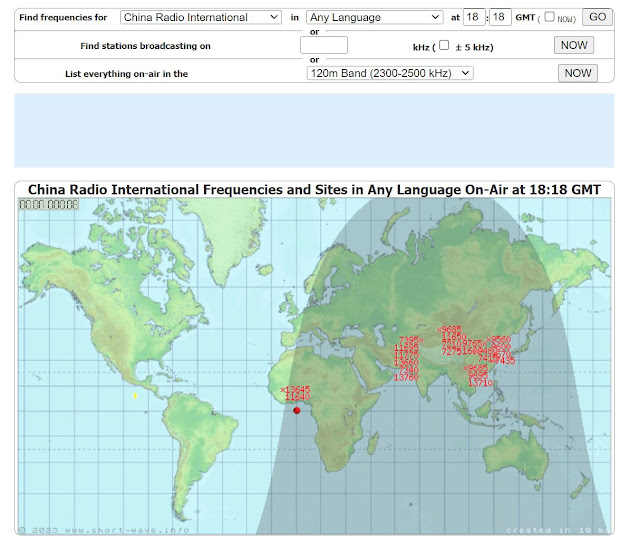Click the kHz frequency input box
Viewport: 640px width, 536px height.
point(324,45)
